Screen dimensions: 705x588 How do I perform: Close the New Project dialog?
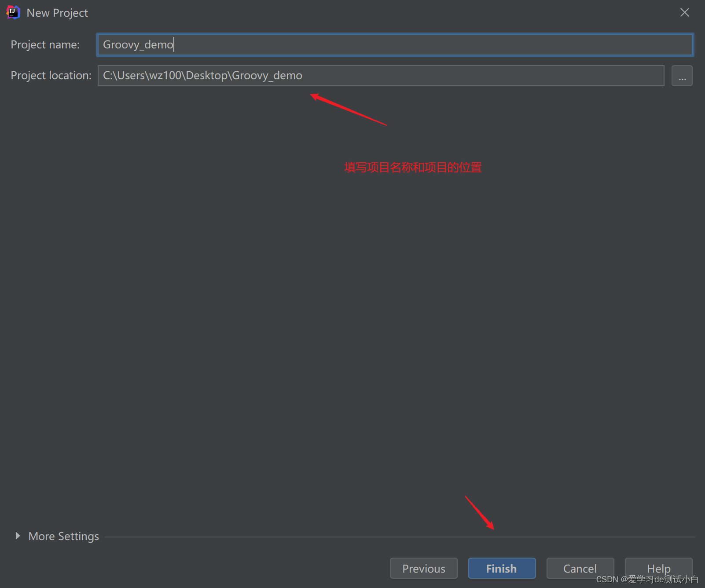tap(684, 12)
